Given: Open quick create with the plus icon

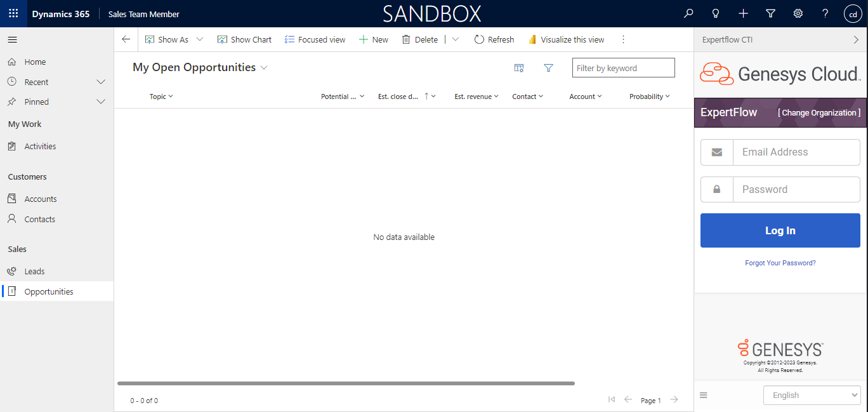Looking at the screenshot, I should (x=743, y=13).
